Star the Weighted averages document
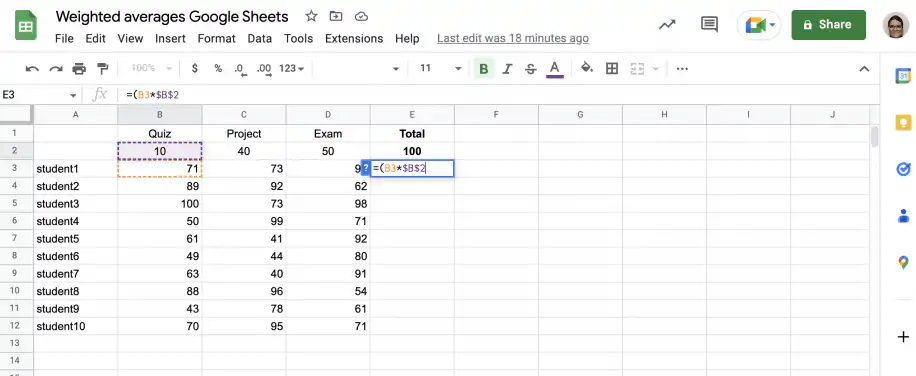916x376 pixels. pyautogui.click(x=311, y=16)
